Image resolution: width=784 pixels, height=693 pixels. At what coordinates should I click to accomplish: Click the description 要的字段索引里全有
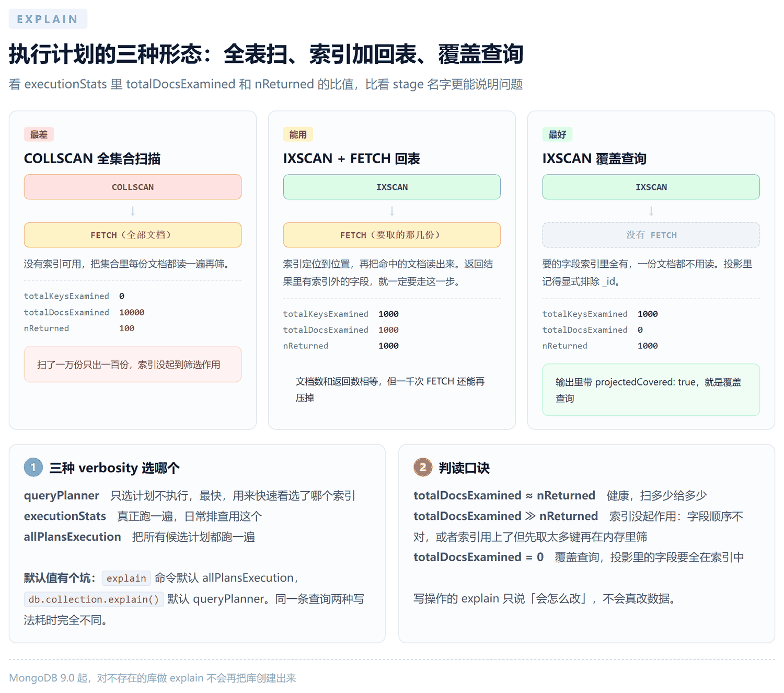pos(648,272)
